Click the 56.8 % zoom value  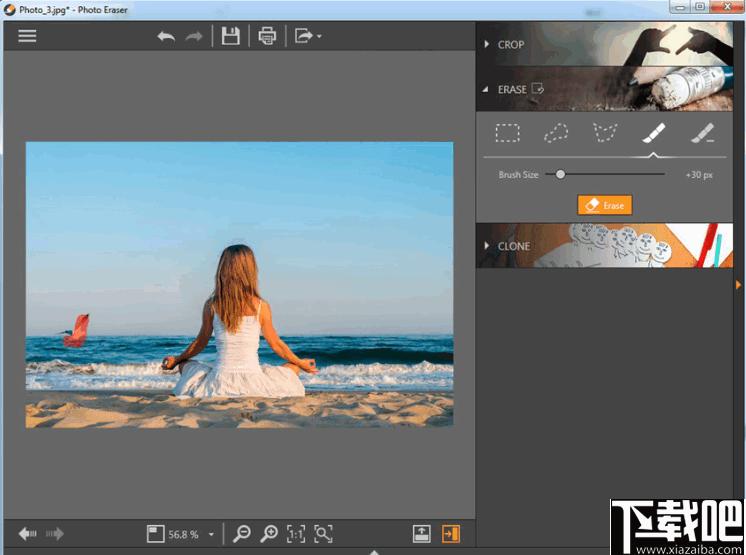click(x=183, y=535)
